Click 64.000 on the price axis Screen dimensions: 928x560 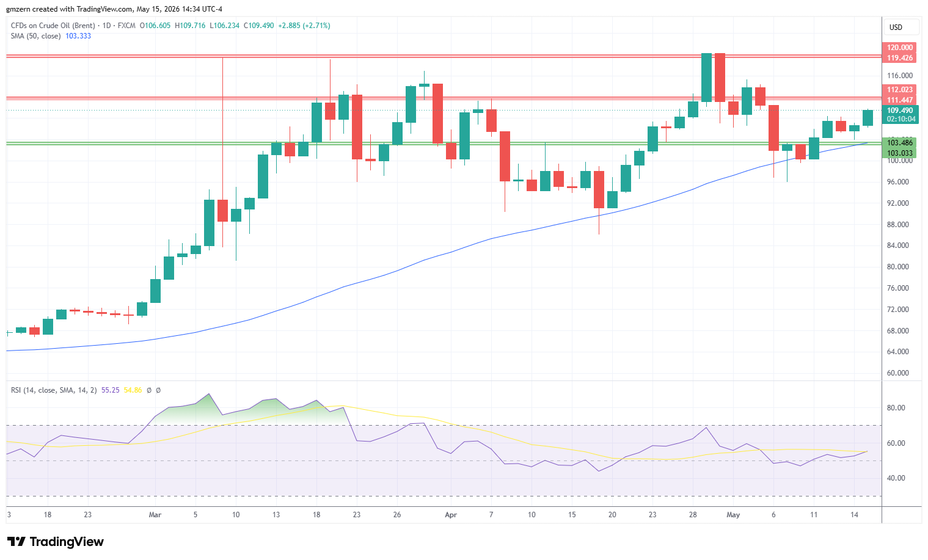898,352
